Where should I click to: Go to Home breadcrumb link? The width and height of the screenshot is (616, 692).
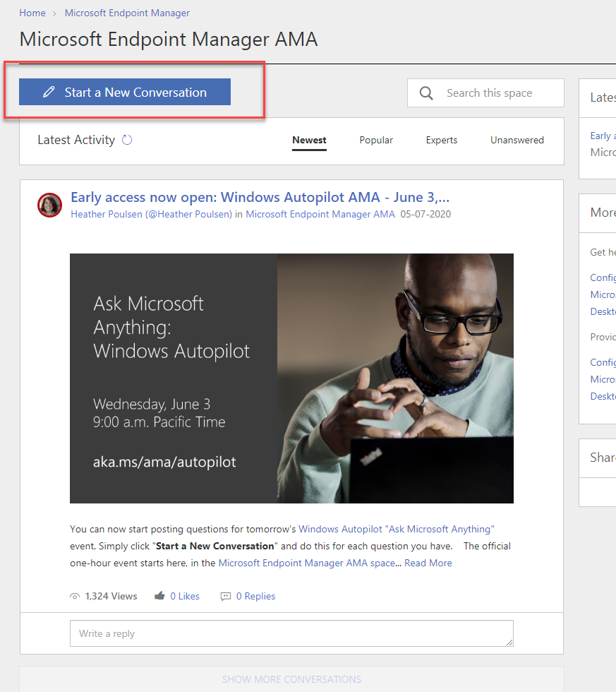pyautogui.click(x=32, y=13)
